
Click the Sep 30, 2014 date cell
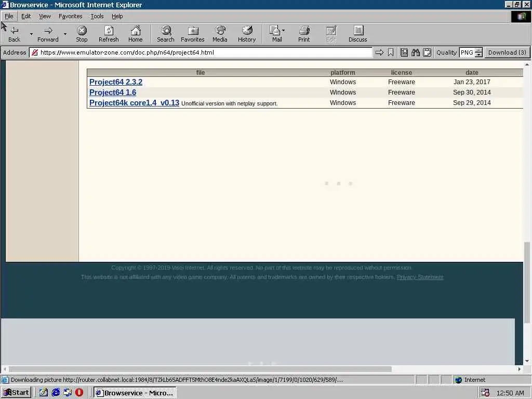point(472,92)
